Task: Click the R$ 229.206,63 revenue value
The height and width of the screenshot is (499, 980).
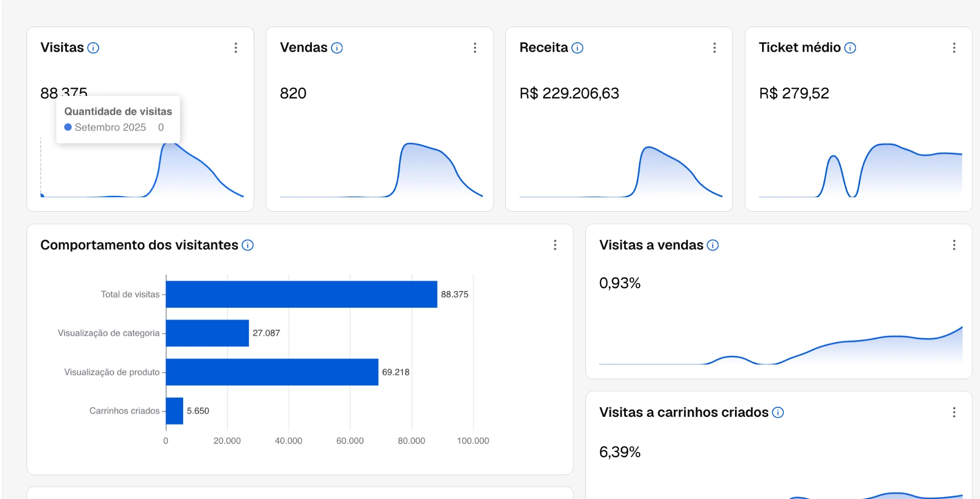Action: pyautogui.click(x=569, y=93)
